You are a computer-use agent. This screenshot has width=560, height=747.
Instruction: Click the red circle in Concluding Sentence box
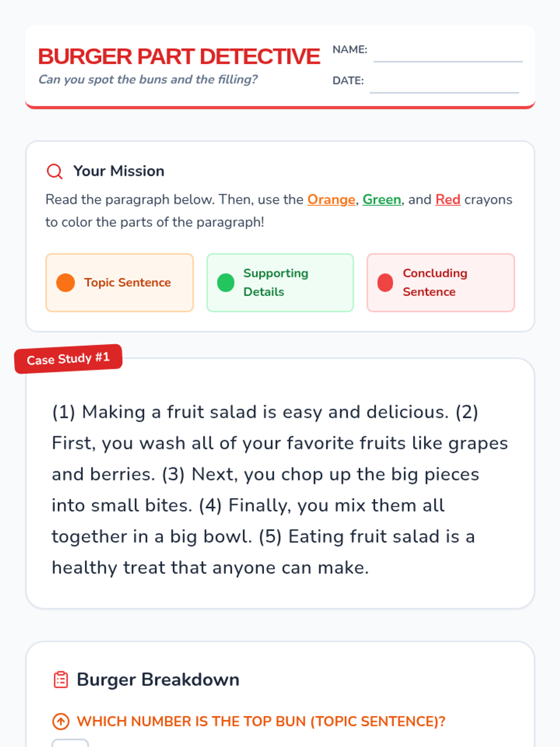[x=385, y=282]
